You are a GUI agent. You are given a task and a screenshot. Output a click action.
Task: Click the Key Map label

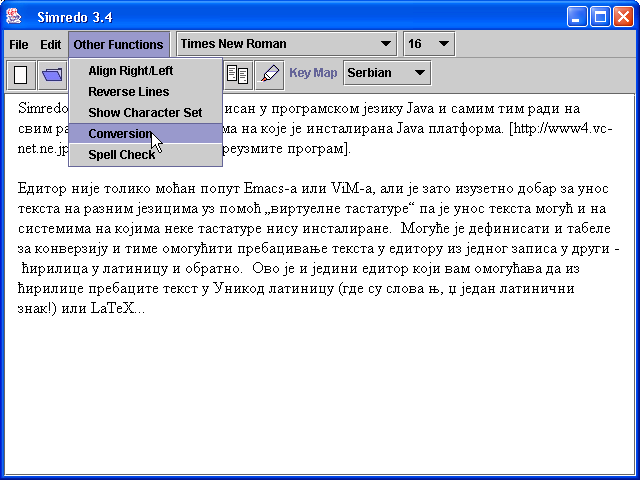313,73
